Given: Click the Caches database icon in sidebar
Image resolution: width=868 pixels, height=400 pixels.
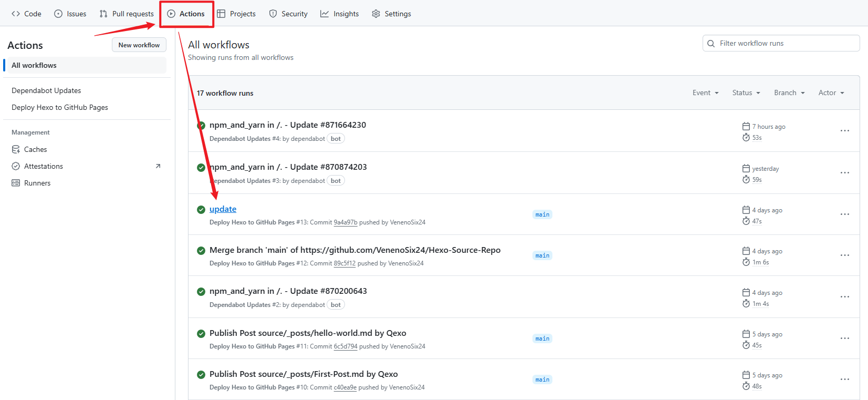Looking at the screenshot, I should click(x=16, y=150).
